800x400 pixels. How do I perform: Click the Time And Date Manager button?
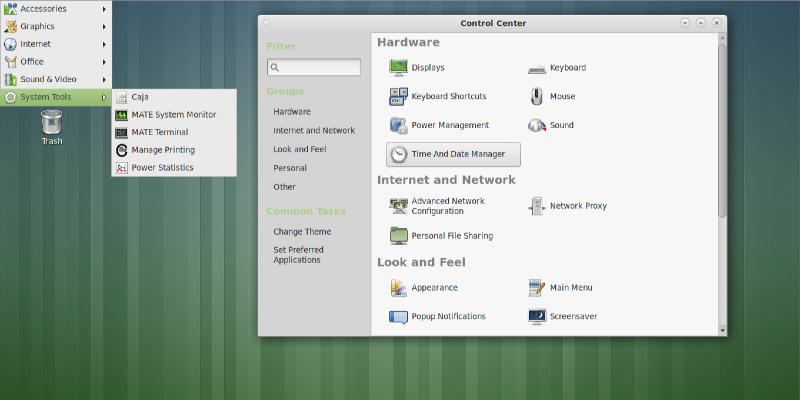[x=453, y=154]
